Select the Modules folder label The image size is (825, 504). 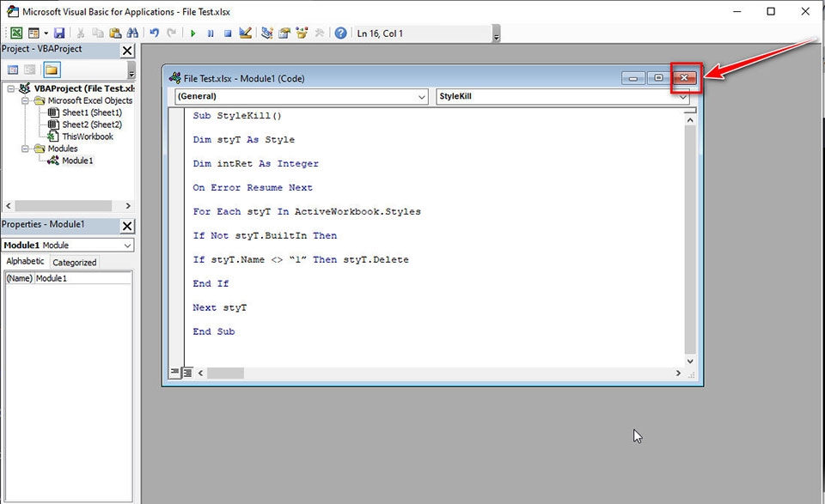[63, 149]
